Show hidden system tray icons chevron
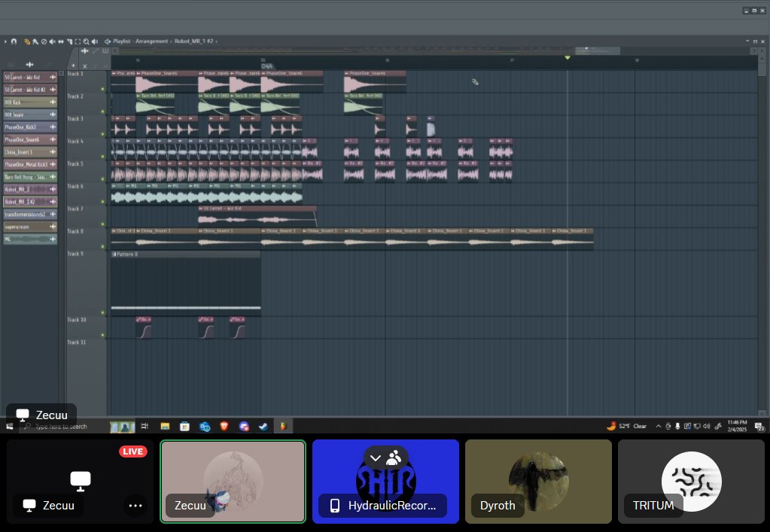Viewport: 770px width, 532px height. click(x=659, y=427)
